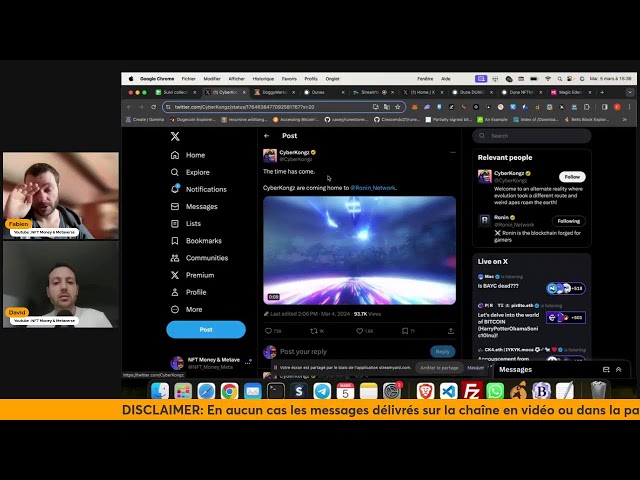Follow the CyberKongz account
Screen dimensions: 640x480
pyautogui.click(x=572, y=177)
